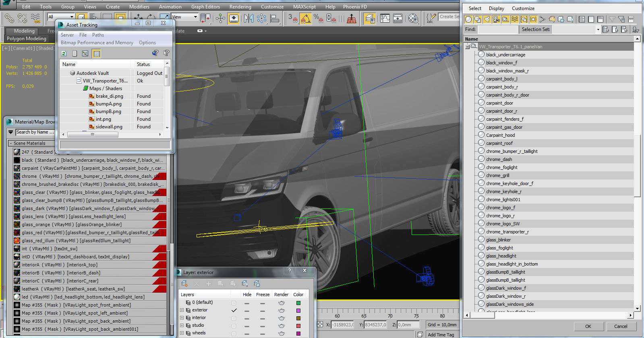Screen dimensions: 644x338
Task: Toggle Window/Crossing selection icon
Action: (120, 17)
